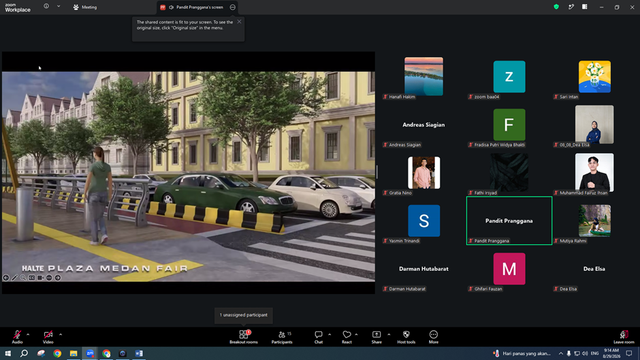Select Hanafi Hakim participant tile

pos(424,77)
